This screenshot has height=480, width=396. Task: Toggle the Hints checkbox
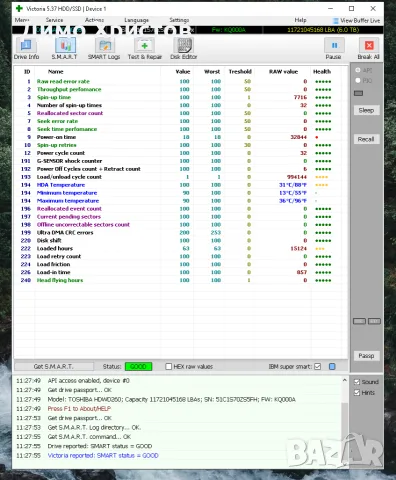(x=357, y=393)
